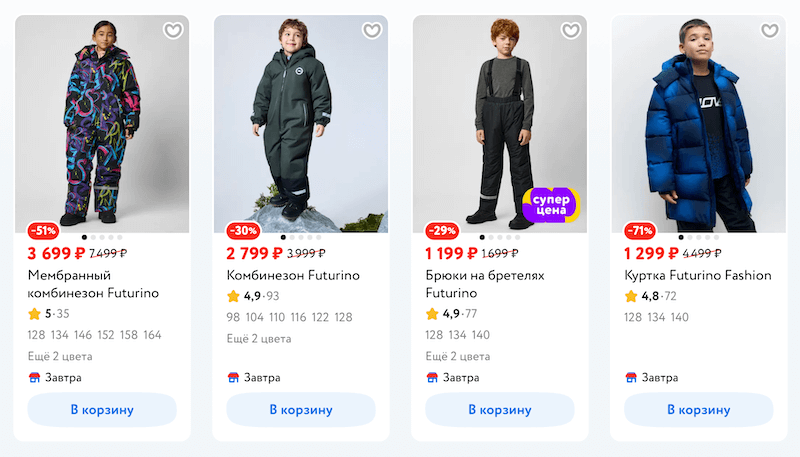Add Брюки на бретелях via В корзину
The height and width of the screenshot is (457, 800).
500,410
